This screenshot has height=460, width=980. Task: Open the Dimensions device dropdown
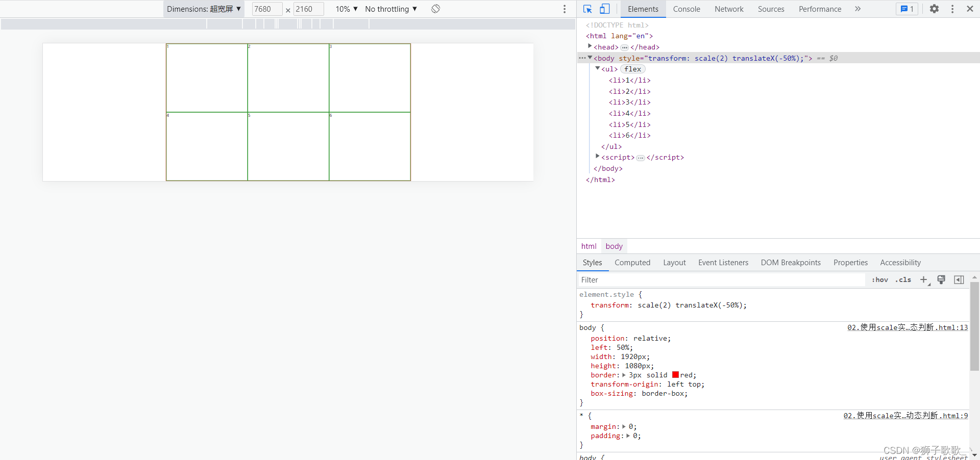point(204,9)
